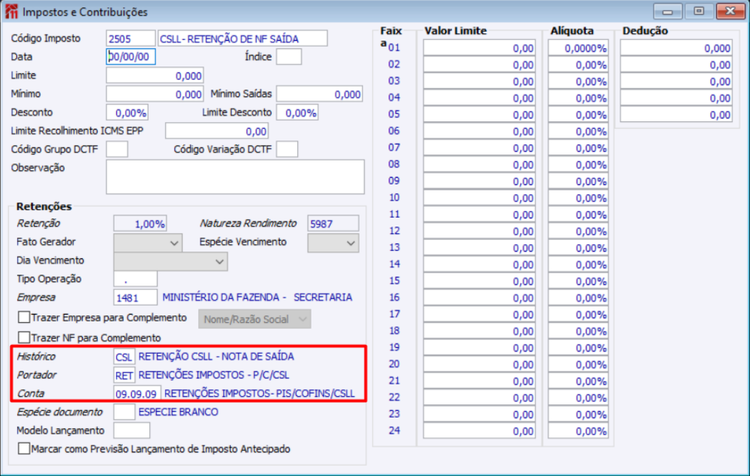Minimize the Impostos e Contribuições window
750x476 pixels.
point(668,11)
